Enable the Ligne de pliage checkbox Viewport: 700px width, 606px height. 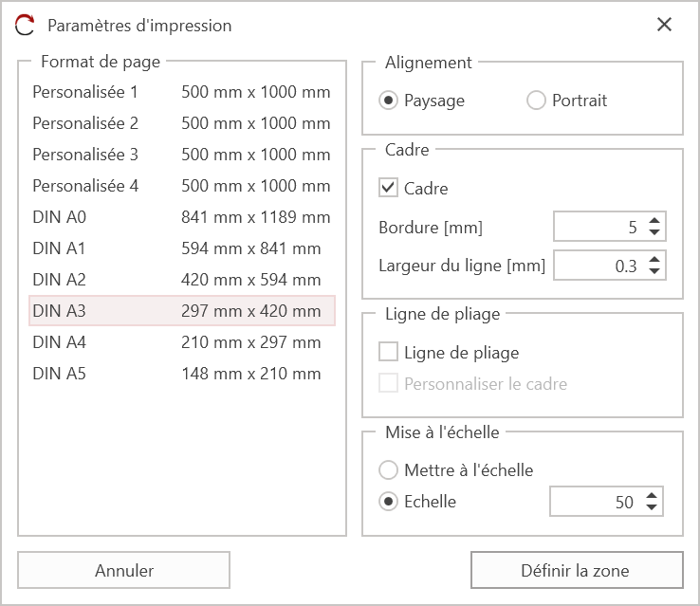click(x=388, y=353)
